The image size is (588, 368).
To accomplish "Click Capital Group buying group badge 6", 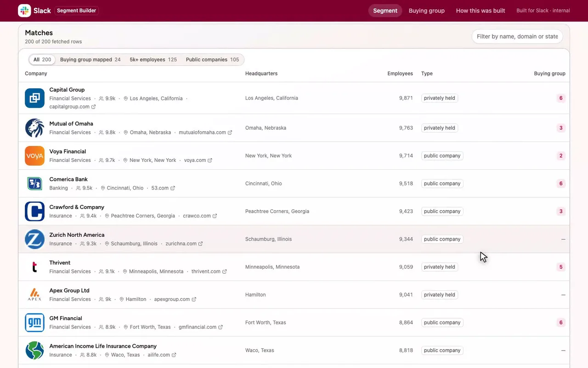I will click(561, 98).
